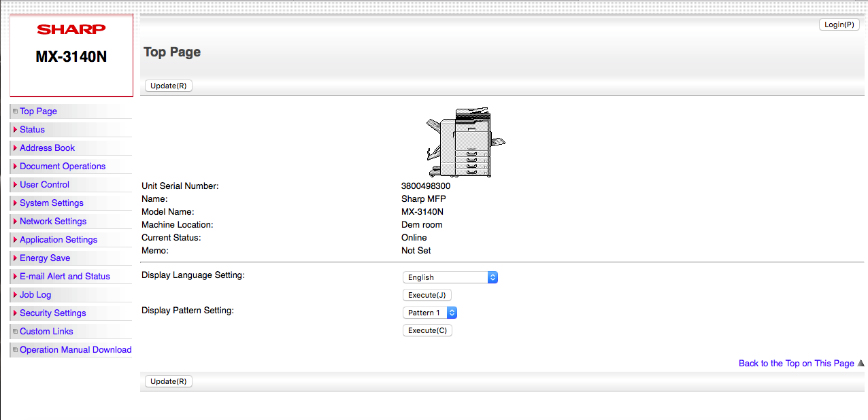The height and width of the screenshot is (420, 868).
Task: Click the Unit Serial Number label
Action: click(180, 186)
